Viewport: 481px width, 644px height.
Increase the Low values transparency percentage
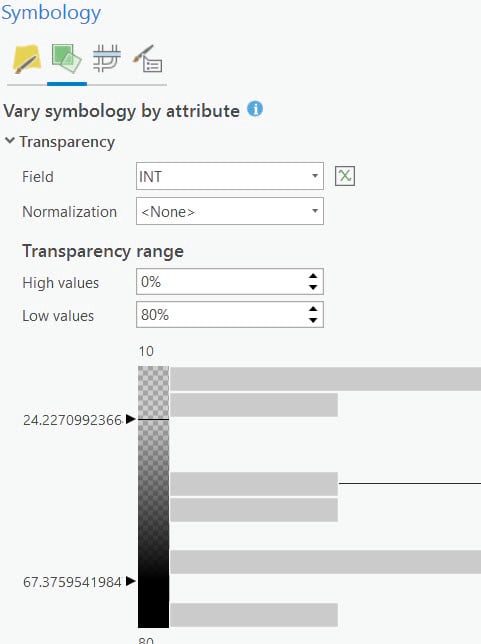[x=313, y=309]
